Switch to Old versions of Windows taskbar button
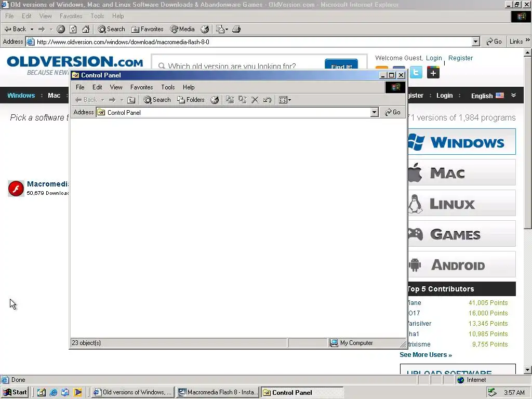Image resolution: width=532 pixels, height=399 pixels. coord(133,392)
